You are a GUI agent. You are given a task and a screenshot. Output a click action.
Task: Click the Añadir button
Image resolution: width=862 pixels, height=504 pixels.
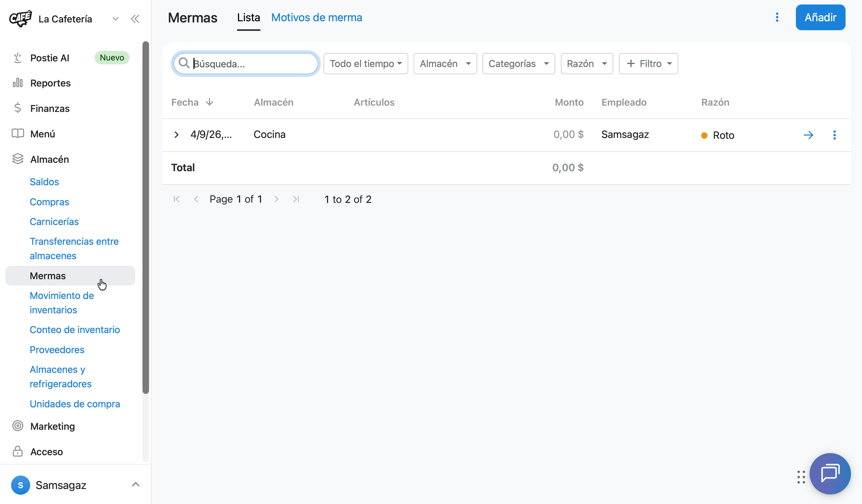820,17
